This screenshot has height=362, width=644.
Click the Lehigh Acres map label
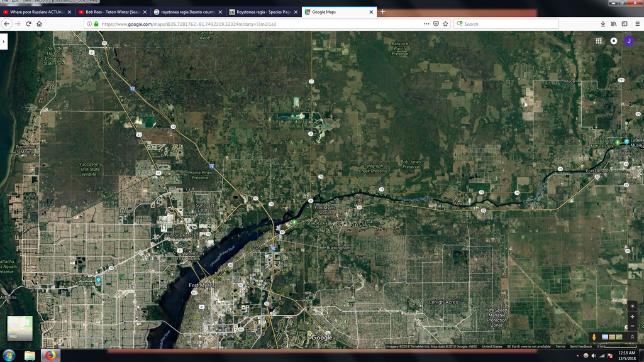(443, 302)
